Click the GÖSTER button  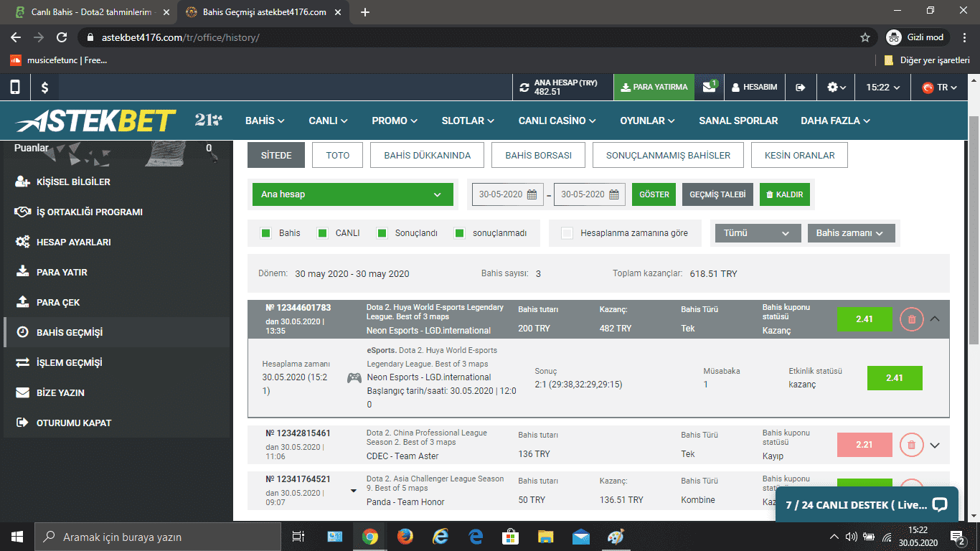click(x=654, y=194)
